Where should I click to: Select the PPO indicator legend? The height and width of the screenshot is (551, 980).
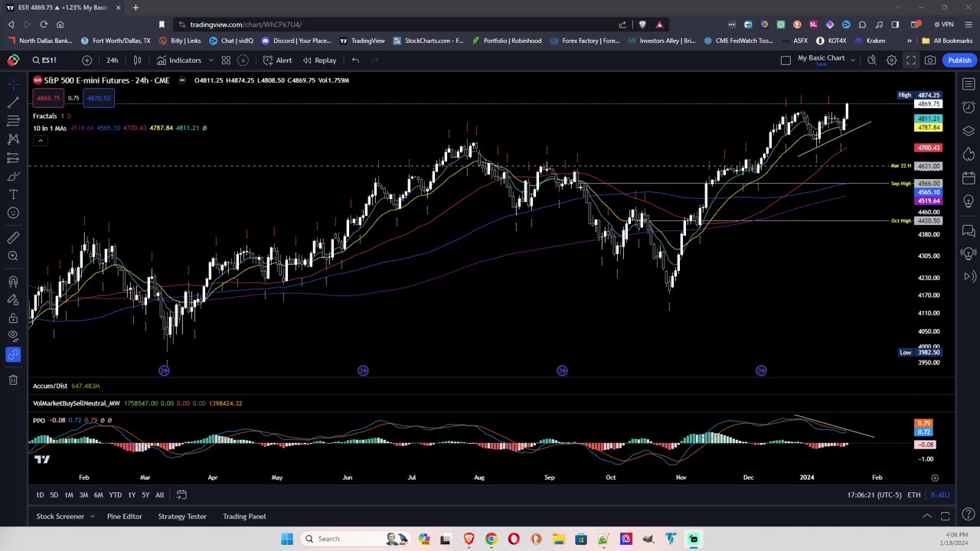(39, 420)
